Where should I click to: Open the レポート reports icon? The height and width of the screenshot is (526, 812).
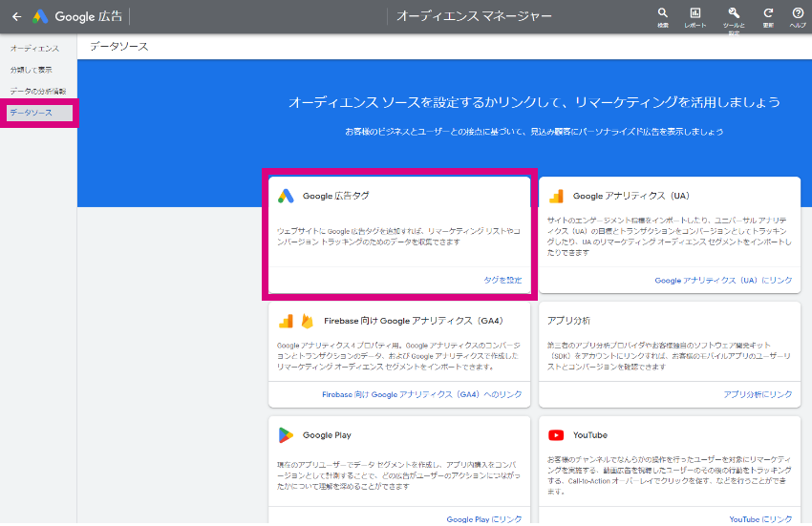tap(694, 13)
